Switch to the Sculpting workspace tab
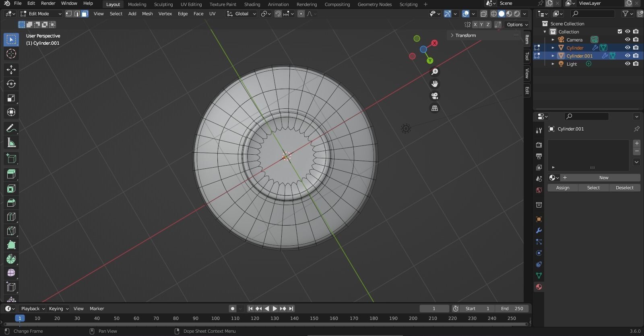Image resolution: width=644 pixels, height=336 pixels. pos(163,4)
